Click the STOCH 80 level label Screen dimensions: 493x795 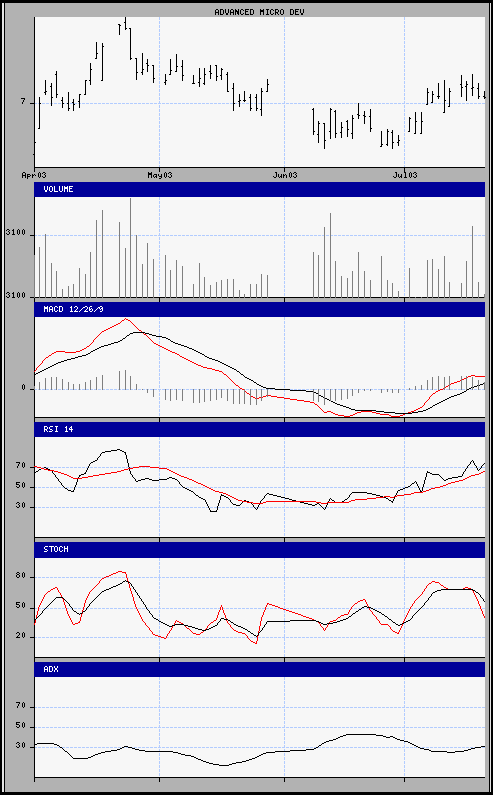click(x=20, y=577)
